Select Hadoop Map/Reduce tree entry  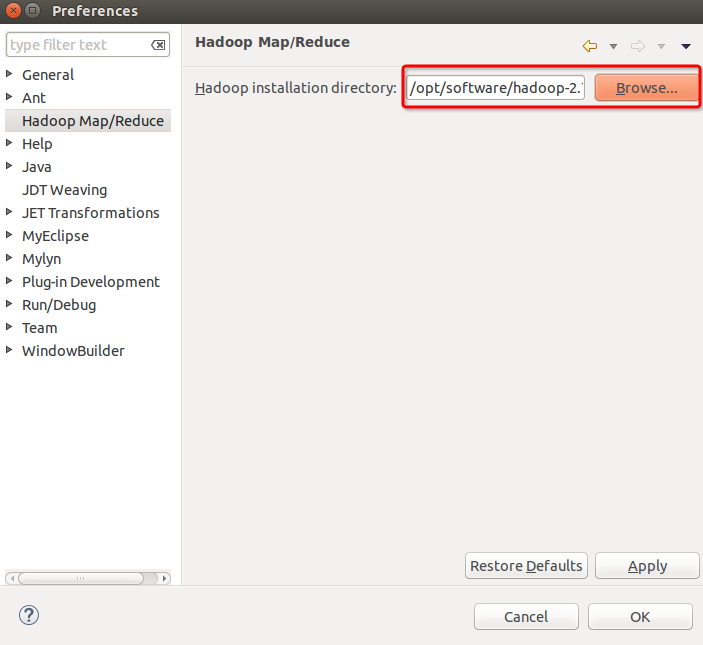pyautogui.click(x=93, y=121)
